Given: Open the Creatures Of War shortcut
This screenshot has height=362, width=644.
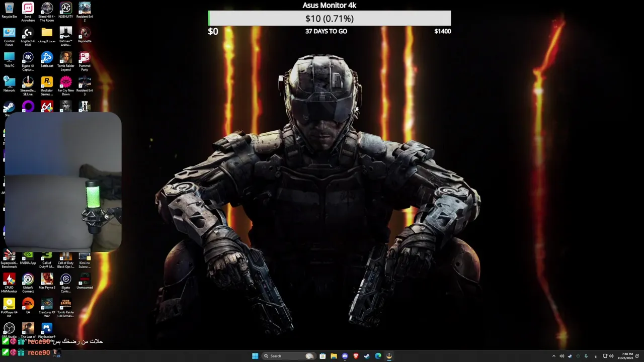Looking at the screenshot, I should (47, 308).
